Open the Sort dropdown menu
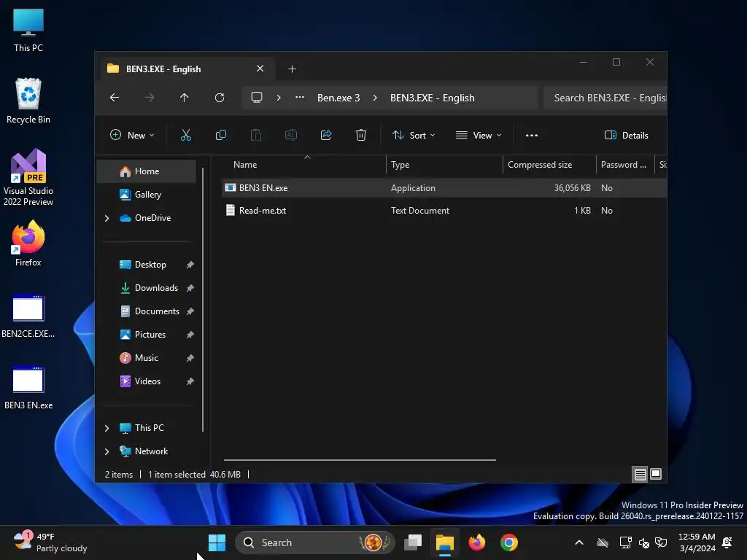 pos(414,135)
